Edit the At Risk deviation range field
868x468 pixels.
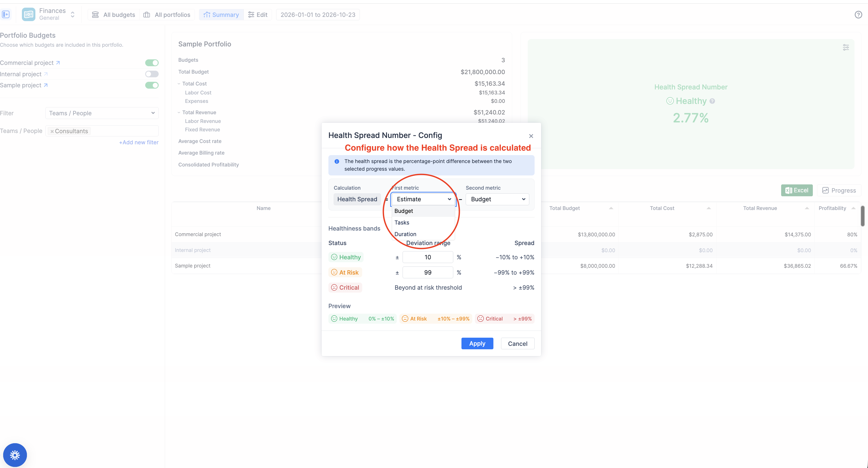pos(428,272)
